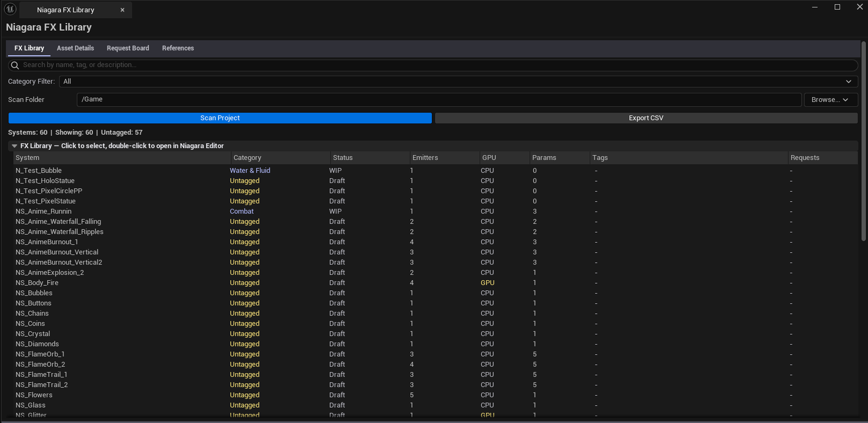868x423 pixels.
Task: Collapse the FX Library section
Action: [x=15, y=146]
